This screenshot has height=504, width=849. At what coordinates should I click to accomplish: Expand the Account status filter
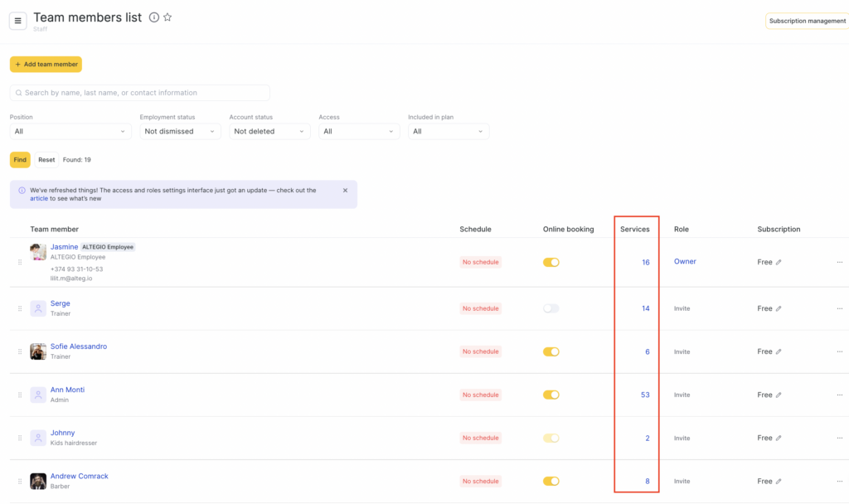[x=269, y=131]
